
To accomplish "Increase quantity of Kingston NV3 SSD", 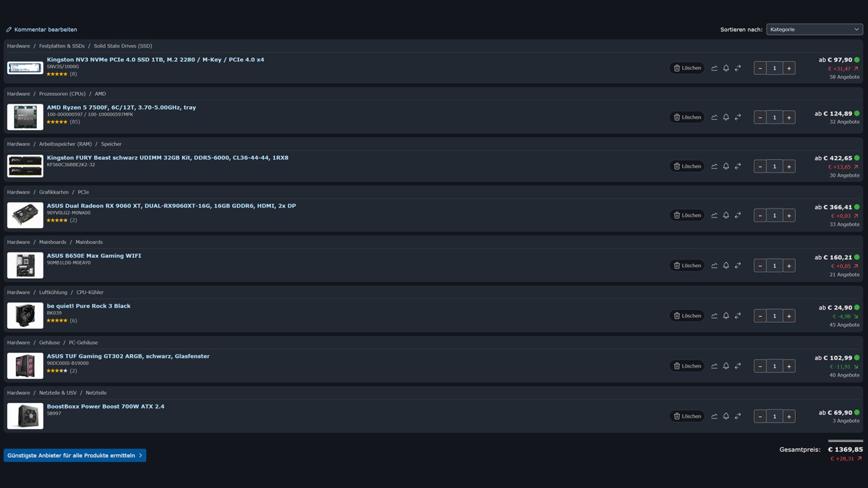I will click(788, 68).
